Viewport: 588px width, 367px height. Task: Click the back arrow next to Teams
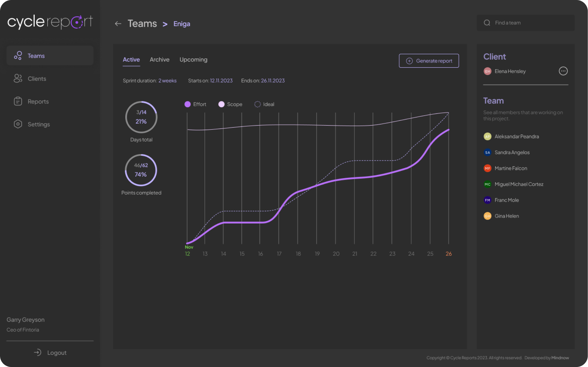tap(118, 24)
